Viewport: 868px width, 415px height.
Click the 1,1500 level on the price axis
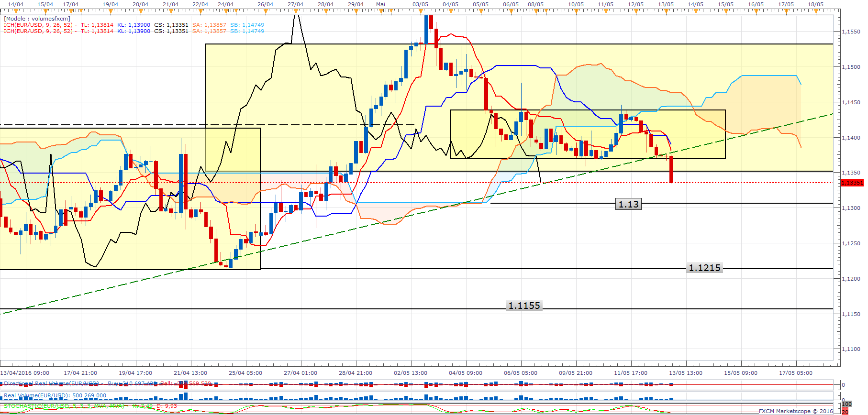[851, 67]
